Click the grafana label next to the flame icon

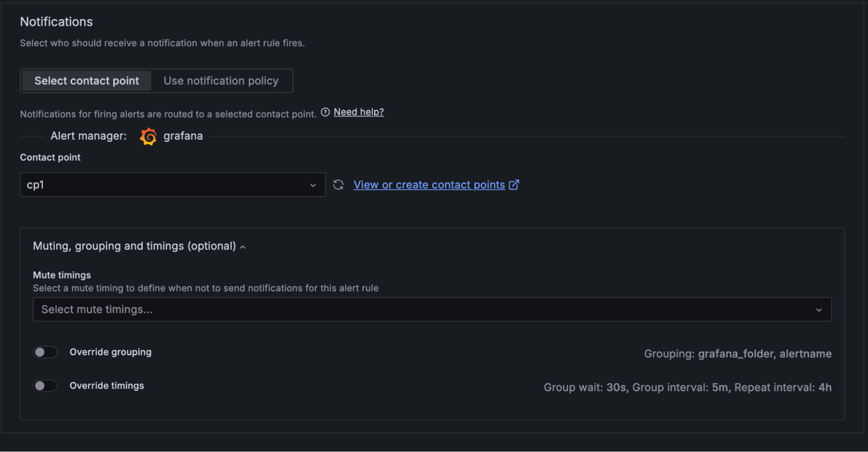[x=183, y=136]
